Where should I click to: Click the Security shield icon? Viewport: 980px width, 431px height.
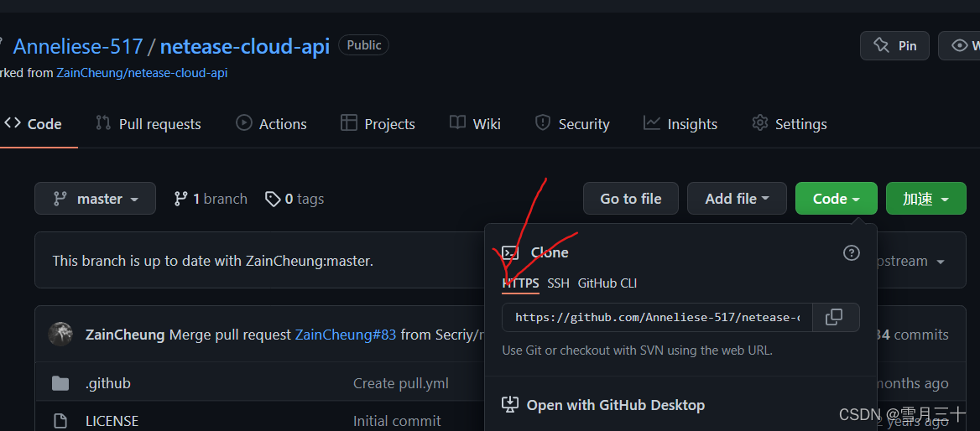543,122
